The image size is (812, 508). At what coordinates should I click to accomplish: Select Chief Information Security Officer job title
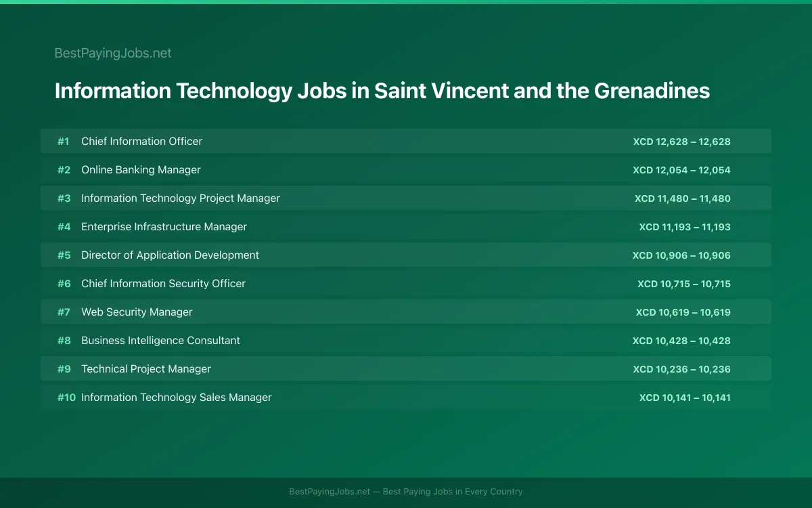coord(163,284)
